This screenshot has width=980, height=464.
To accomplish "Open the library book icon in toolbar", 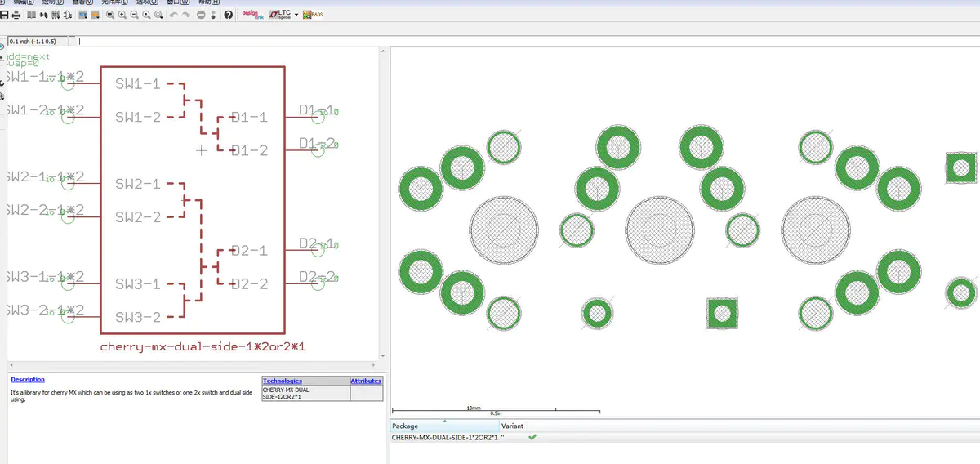I will point(32,15).
